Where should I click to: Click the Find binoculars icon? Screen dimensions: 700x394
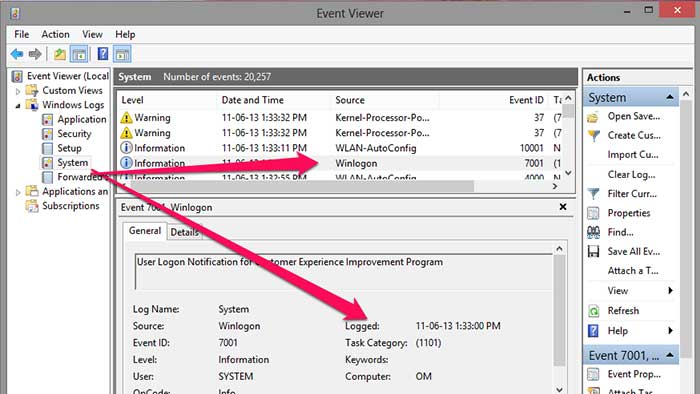593,232
